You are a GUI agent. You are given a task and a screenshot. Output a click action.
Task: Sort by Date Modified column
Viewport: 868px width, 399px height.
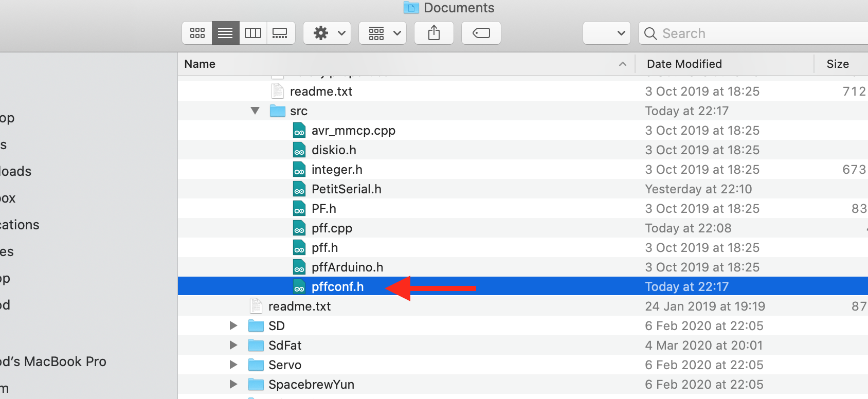point(684,64)
